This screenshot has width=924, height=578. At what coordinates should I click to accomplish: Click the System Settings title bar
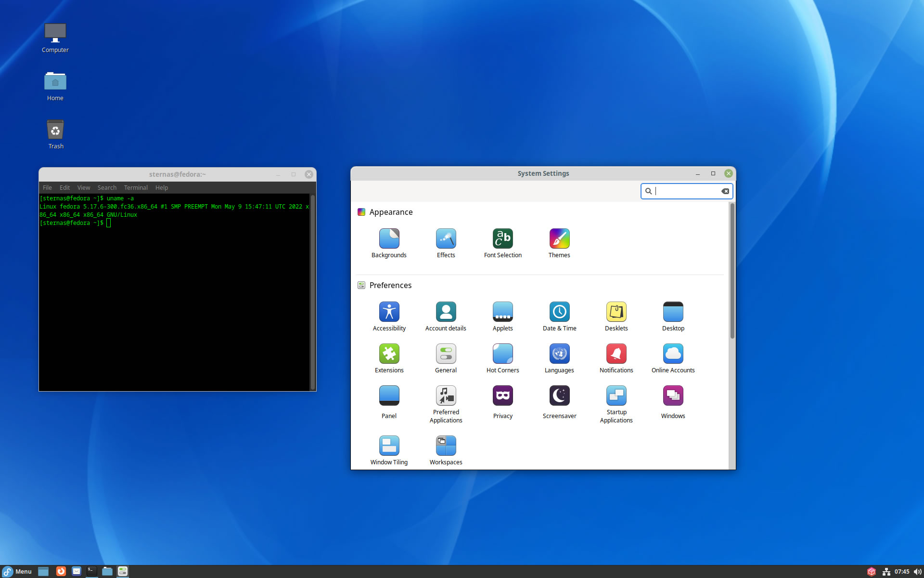point(543,173)
